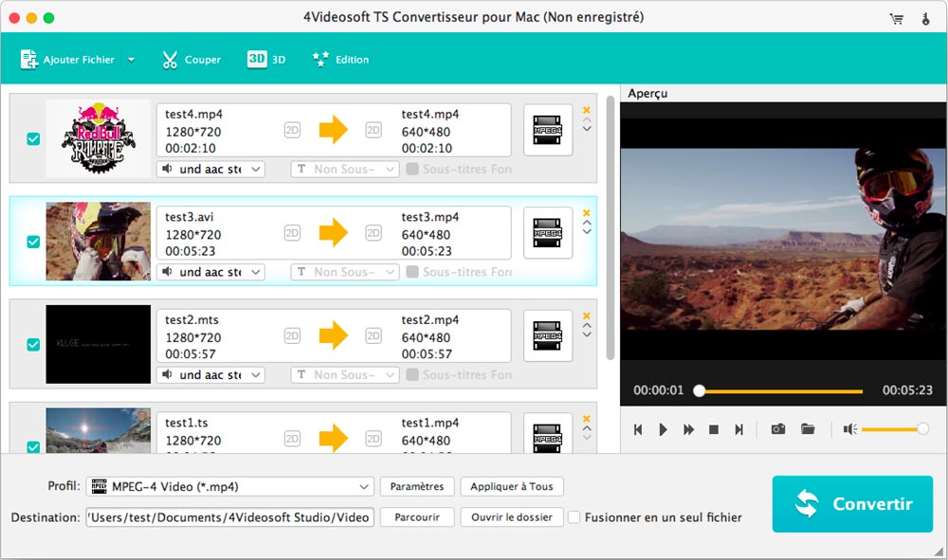Uncheck the test2.mts file checkbox
The image size is (948, 560).
pos(33,345)
